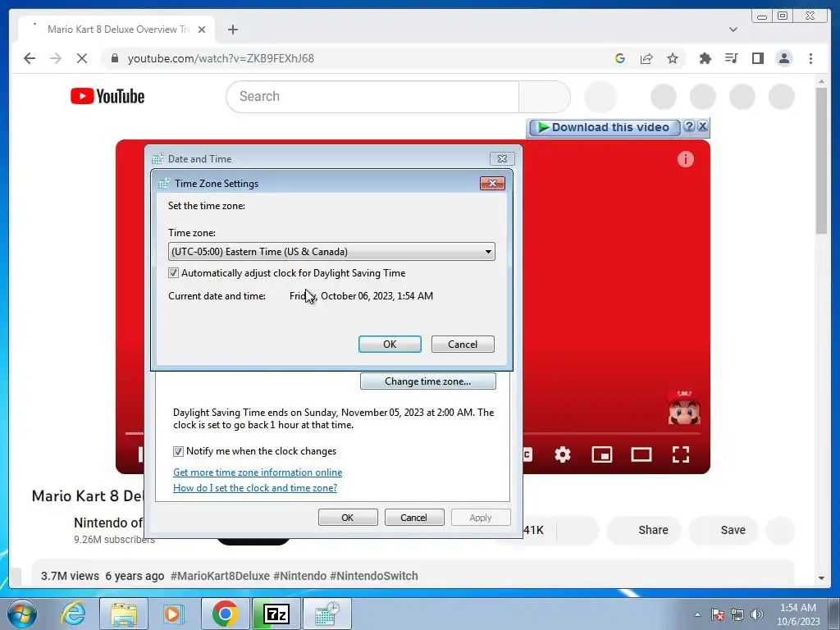Open the Chrome profile avatar
This screenshot has height=630, width=840.
pos(783,58)
